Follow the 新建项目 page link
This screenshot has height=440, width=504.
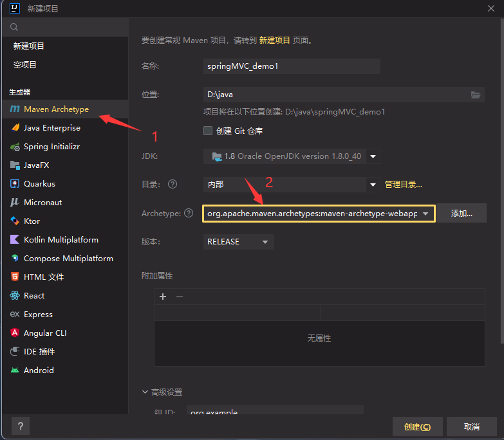tap(274, 40)
